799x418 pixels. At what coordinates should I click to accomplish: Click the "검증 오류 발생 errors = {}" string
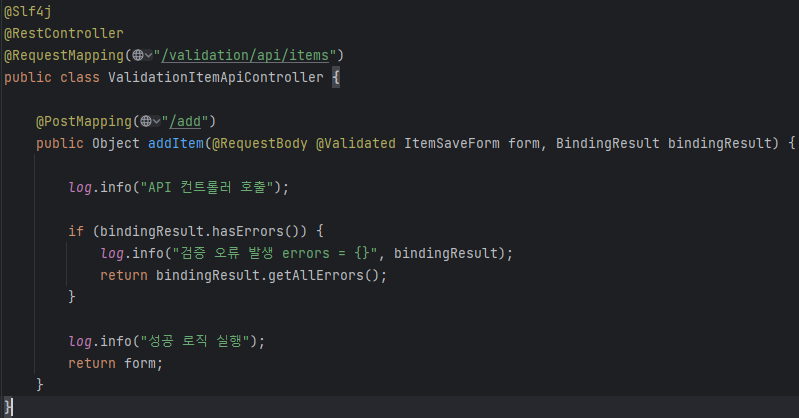[275, 253]
